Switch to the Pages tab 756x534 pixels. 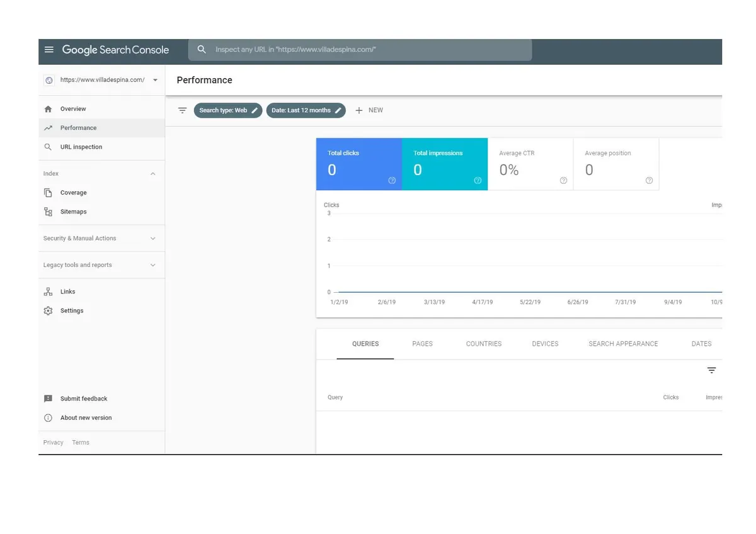click(x=422, y=344)
